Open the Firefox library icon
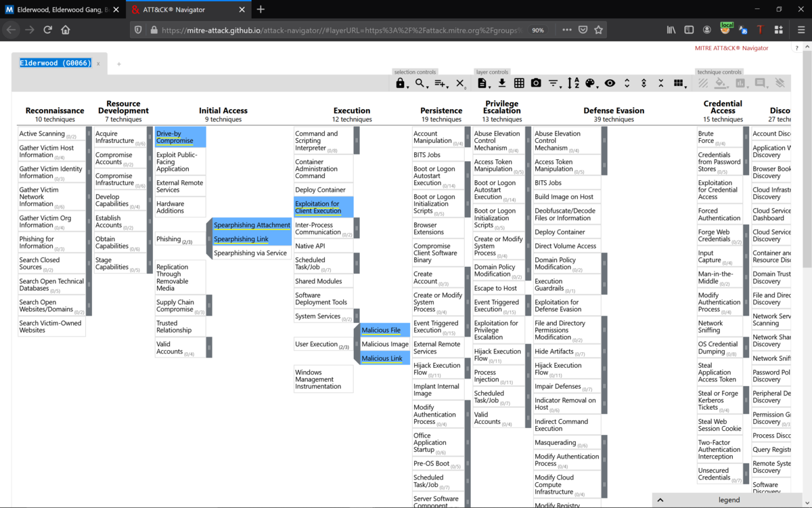 671,30
